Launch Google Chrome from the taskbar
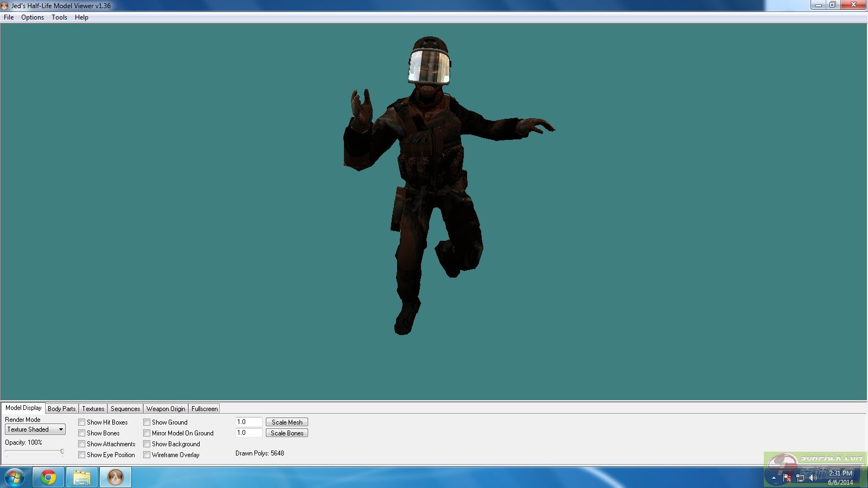This screenshot has width=868, height=488. click(x=48, y=478)
